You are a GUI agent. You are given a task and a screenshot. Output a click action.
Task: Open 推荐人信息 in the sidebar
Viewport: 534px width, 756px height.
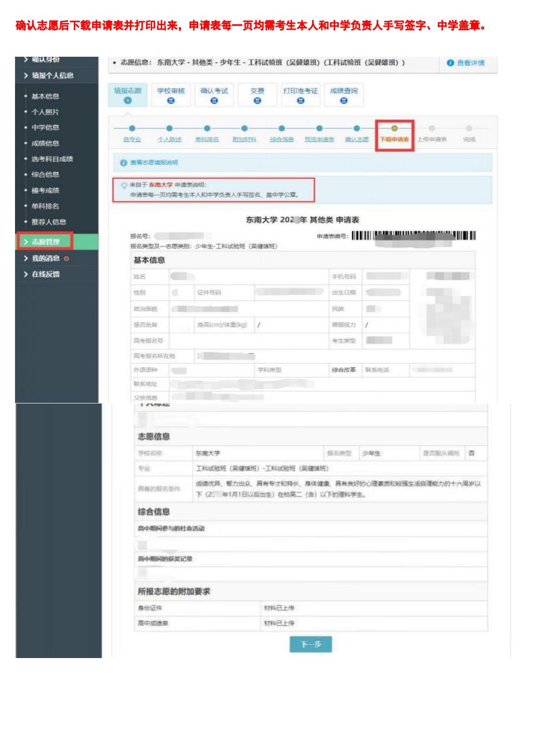tap(48, 222)
